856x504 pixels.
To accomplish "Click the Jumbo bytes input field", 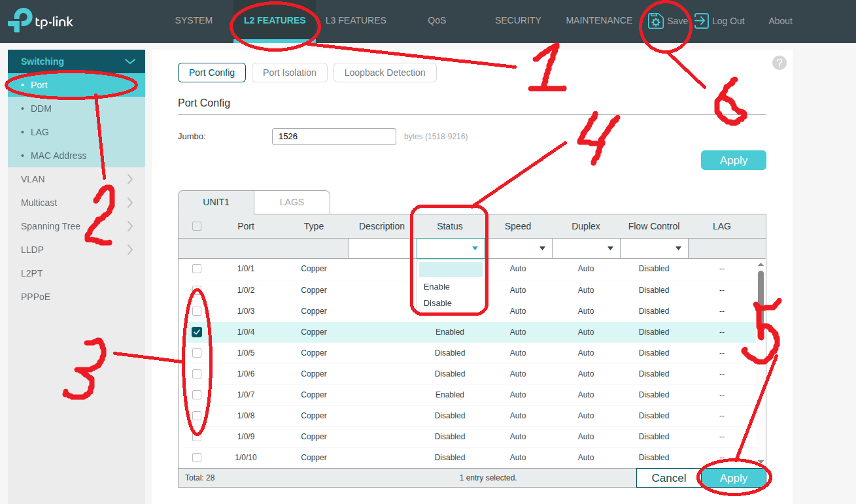I will tap(334, 137).
